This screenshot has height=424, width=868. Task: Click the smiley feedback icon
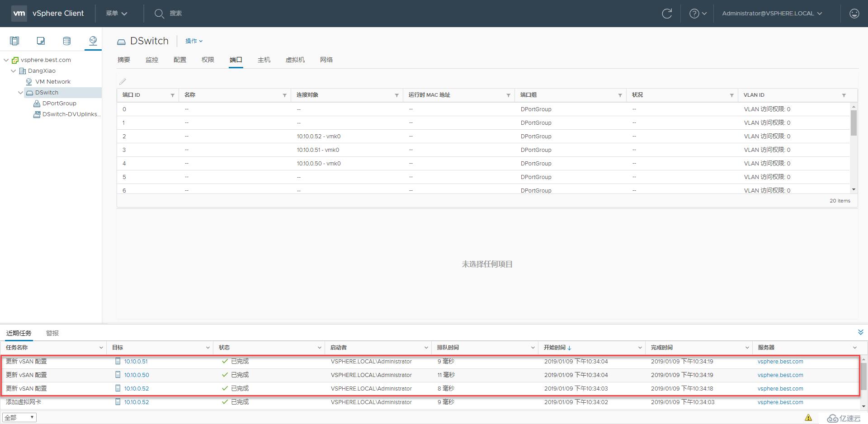pos(854,14)
